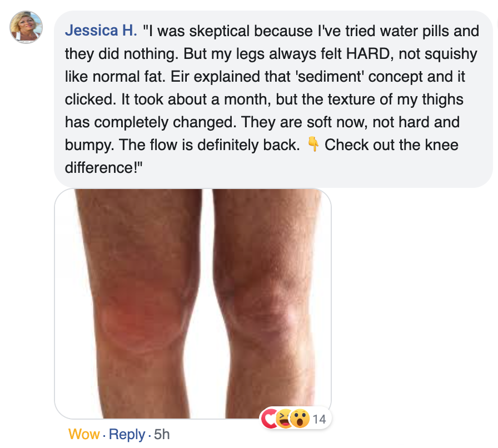Open the reaction count of 14
The width and height of the screenshot is (498, 448).
pos(319,419)
